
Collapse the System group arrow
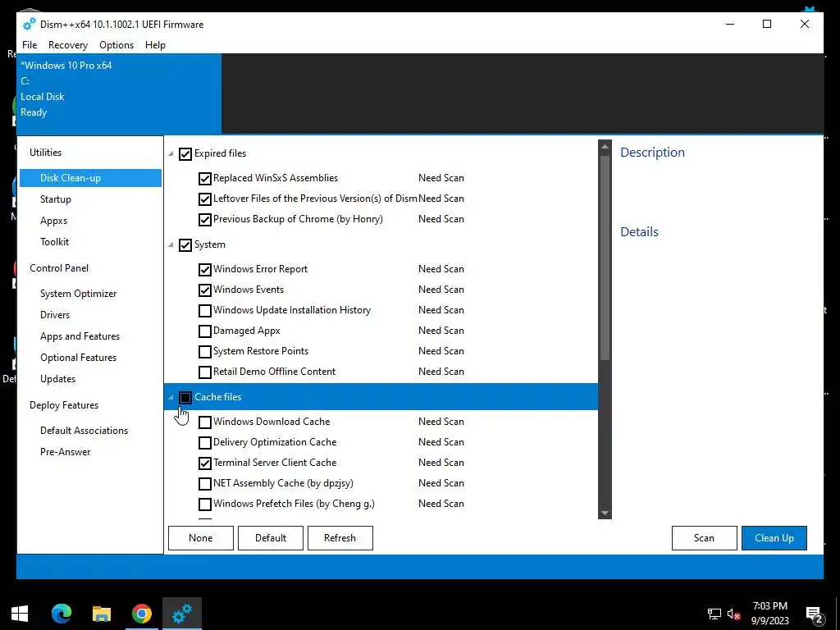point(171,244)
